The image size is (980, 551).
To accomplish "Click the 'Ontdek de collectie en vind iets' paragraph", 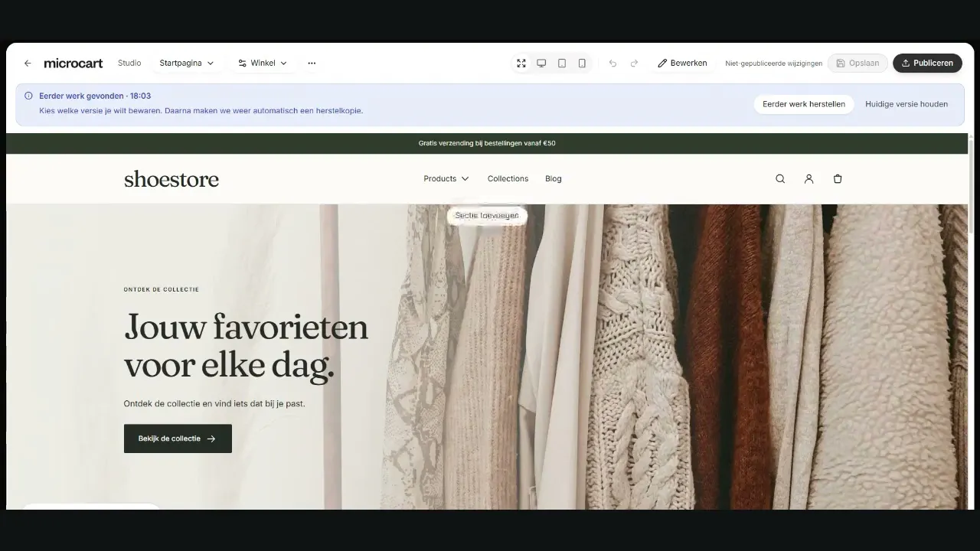I will 214,403.
